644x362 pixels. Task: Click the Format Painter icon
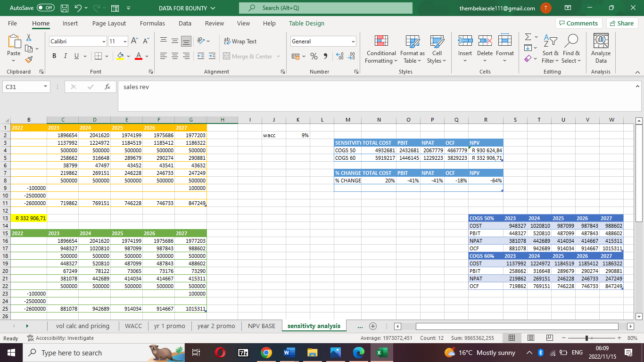coord(29,60)
